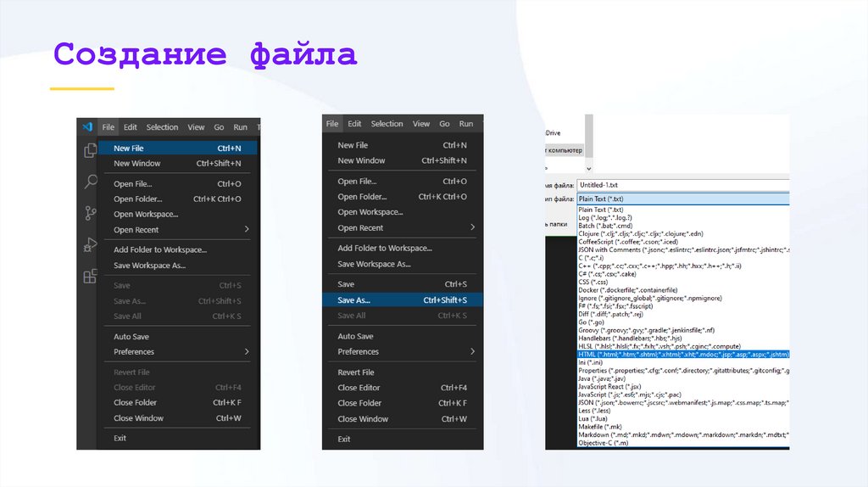Open Selection menu in middle window menu bar
868x487 pixels.
387,124
